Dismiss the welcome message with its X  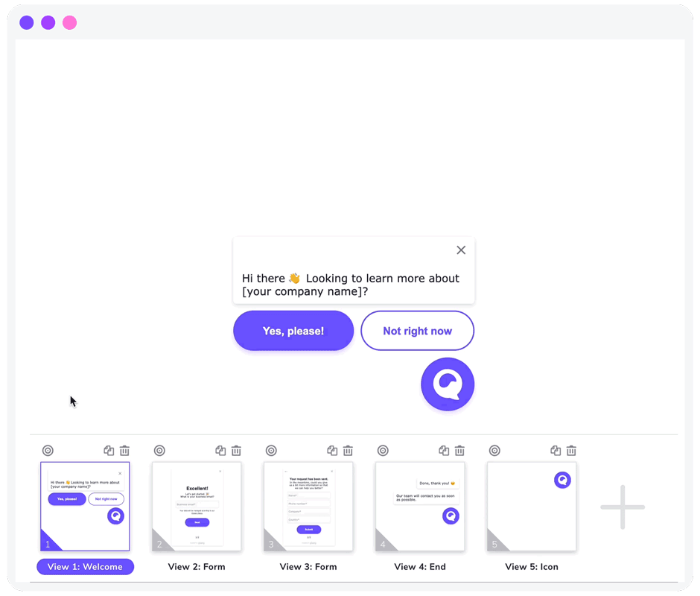pyautogui.click(x=460, y=250)
